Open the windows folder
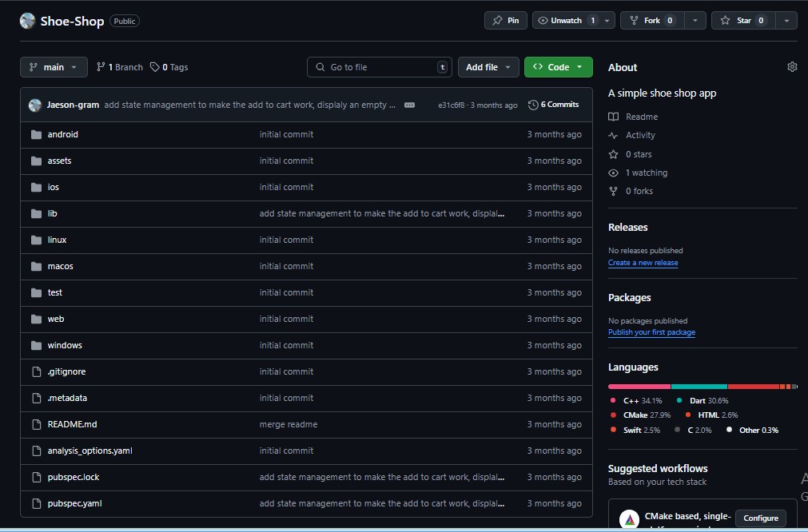This screenshot has height=532, width=808. pos(65,345)
